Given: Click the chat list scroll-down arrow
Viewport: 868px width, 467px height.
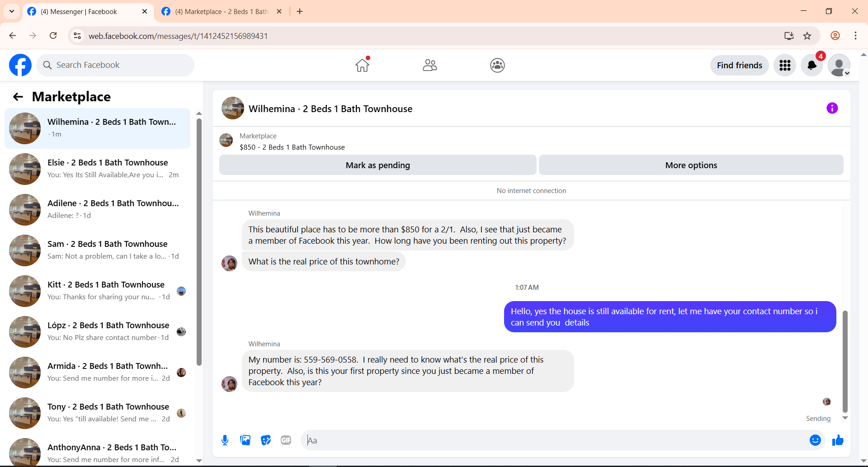Looking at the screenshot, I should 199,461.
